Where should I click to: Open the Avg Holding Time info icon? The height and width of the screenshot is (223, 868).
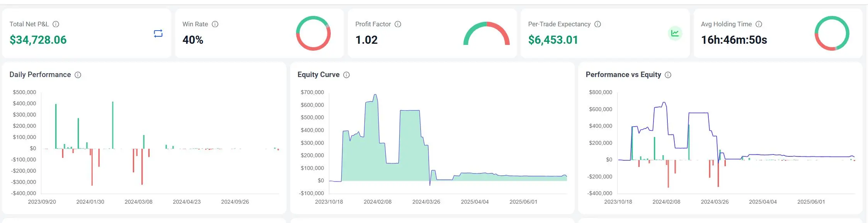759,24
